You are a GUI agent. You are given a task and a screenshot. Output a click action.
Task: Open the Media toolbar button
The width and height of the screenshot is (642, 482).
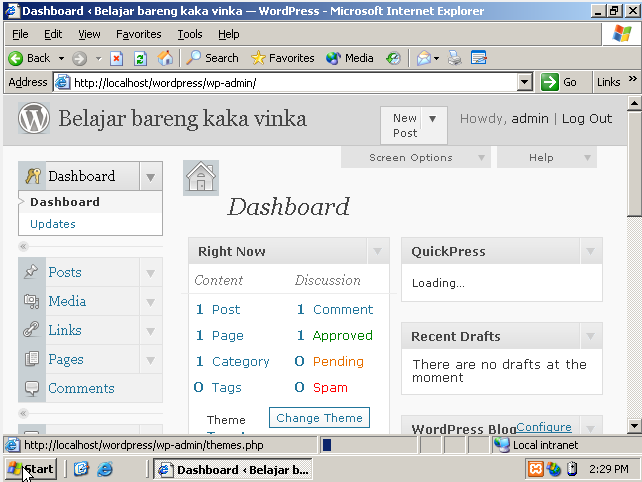pyautogui.click(x=349, y=58)
